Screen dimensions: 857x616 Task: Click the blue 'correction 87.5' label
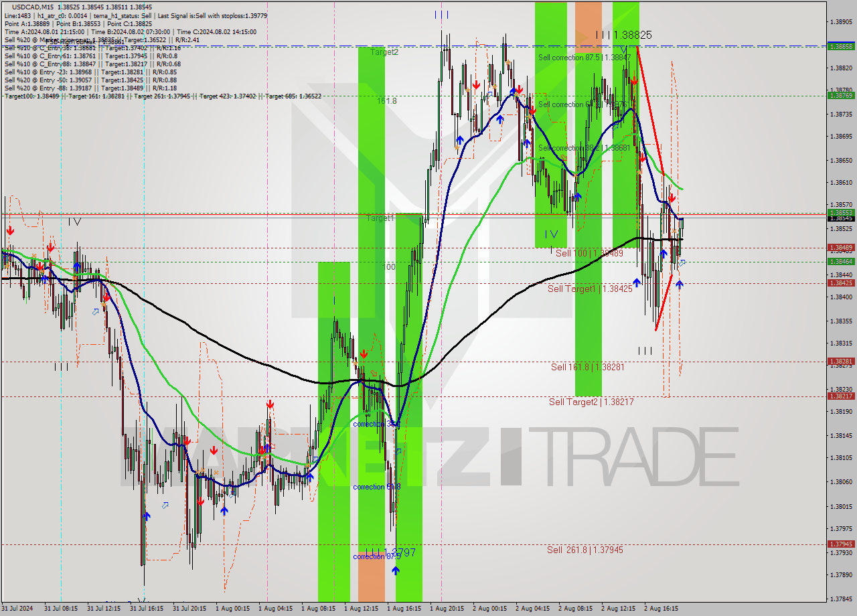pos(377,556)
